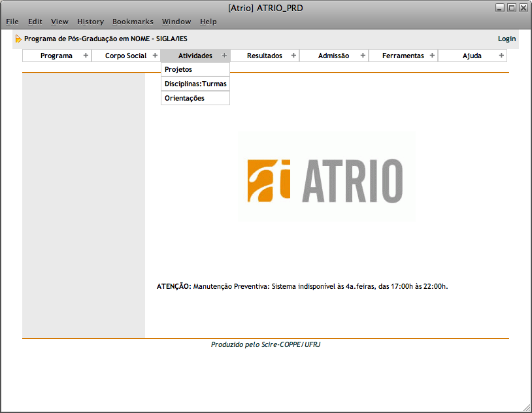Expand the plus icon next to Ajuda
Viewport: 532px width, 413px height.
point(501,56)
